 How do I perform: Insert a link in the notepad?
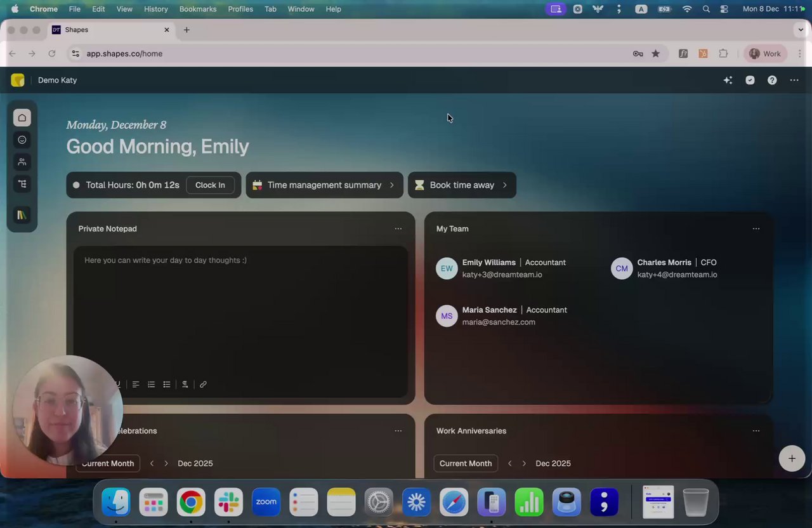tap(203, 385)
